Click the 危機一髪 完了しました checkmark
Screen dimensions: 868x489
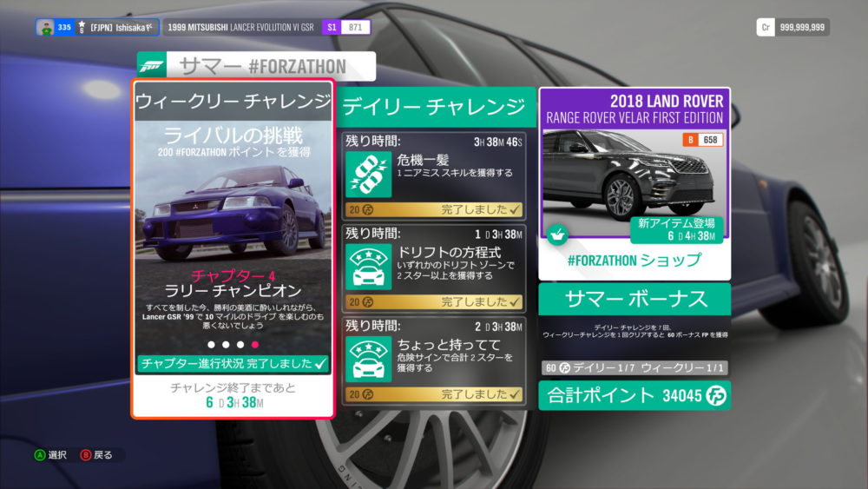click(x=516, y=209)
